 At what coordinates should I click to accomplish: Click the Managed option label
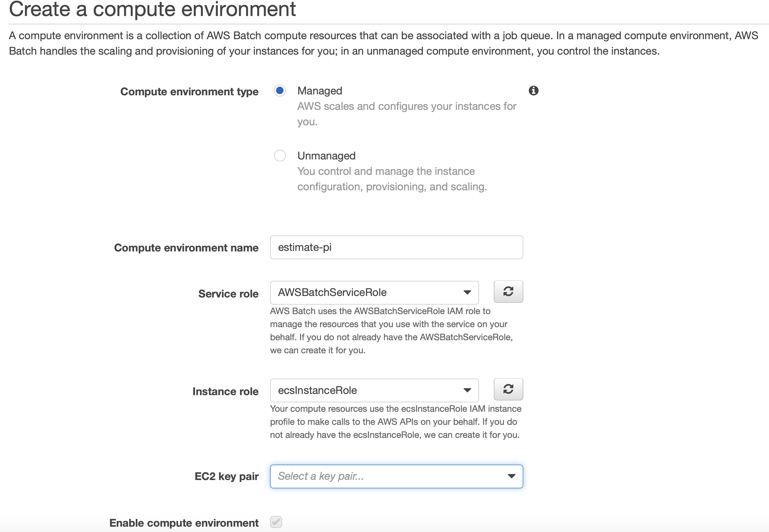click(x=320, y=91)
